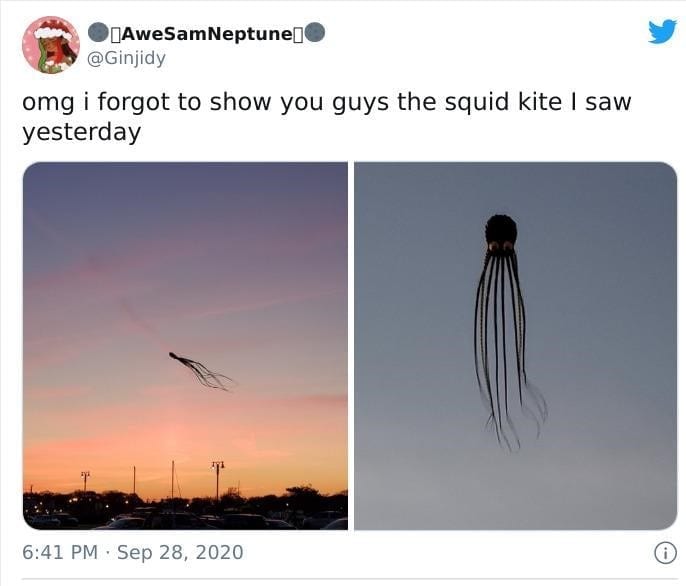
Task: Click the kite head in right photo
Action: [501, 233]
